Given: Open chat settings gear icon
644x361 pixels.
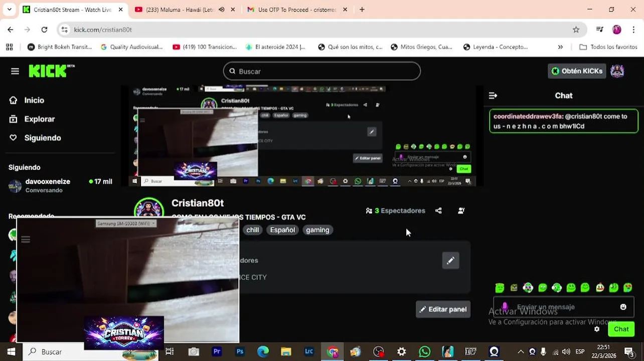Looking at the screenshot, I should click(x=597, y=329).
